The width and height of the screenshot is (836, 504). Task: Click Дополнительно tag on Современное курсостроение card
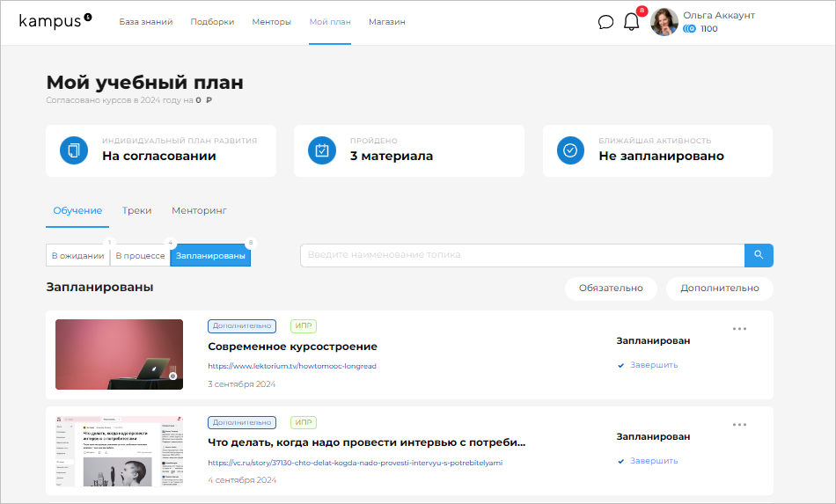[242, 326]
